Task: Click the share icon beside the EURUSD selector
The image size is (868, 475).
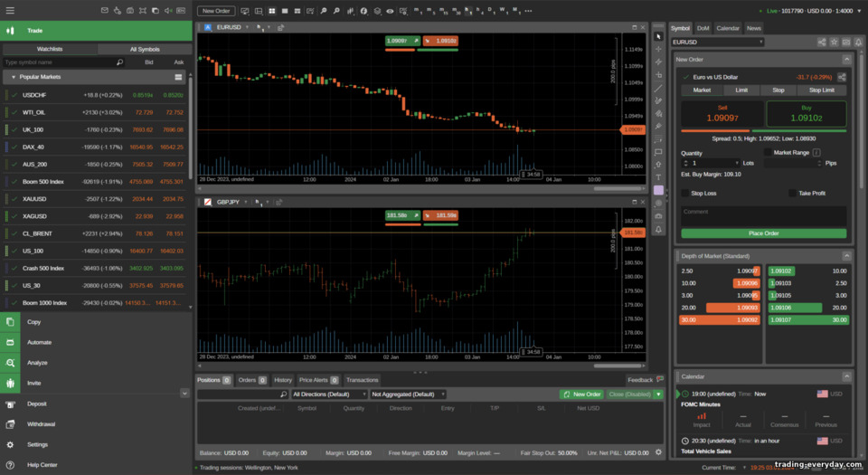Action: coord(822,43)
